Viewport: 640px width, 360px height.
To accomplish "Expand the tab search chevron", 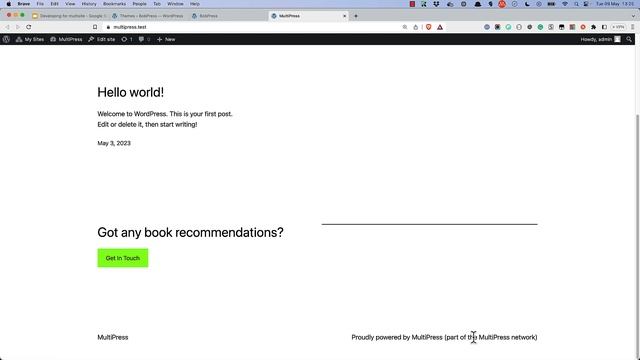I will (x=633, y=16).
